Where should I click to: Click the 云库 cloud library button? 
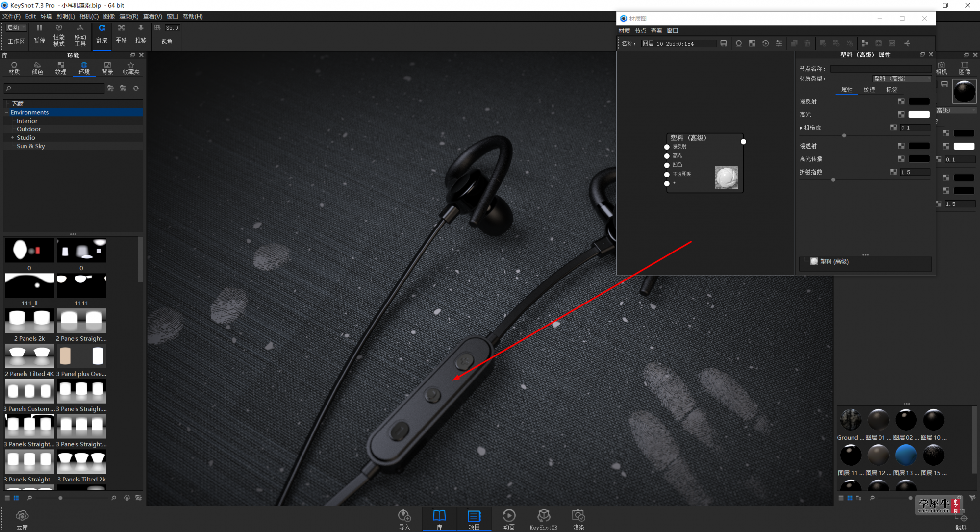tap(22, 519)
